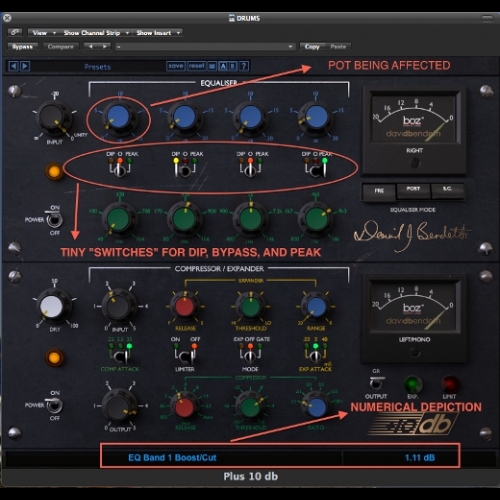500x500 pixels.
Task: Click the second blue EQ gain knob
Action: pos(184,117)
